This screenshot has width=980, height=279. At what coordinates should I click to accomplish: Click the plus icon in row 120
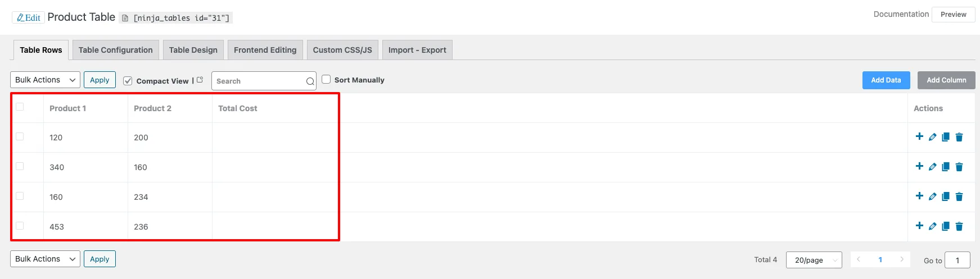(919, 136)
